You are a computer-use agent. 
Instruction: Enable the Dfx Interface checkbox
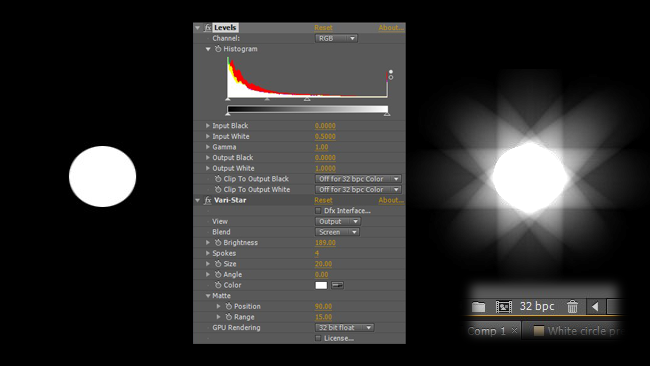tap(318, 211)
